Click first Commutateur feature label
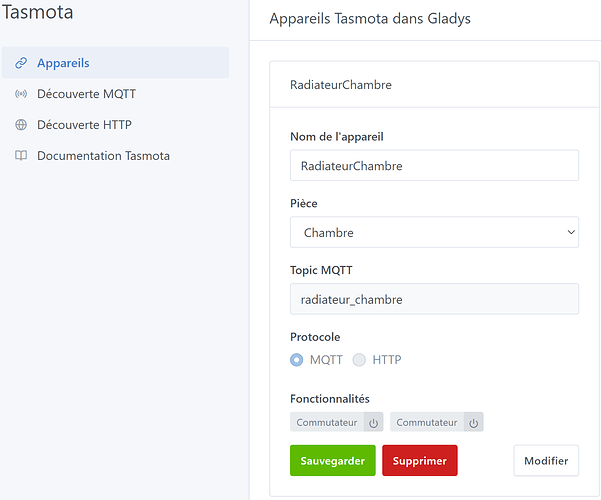Viewport: 601px width, 500px height. click(x=327, y=422)
